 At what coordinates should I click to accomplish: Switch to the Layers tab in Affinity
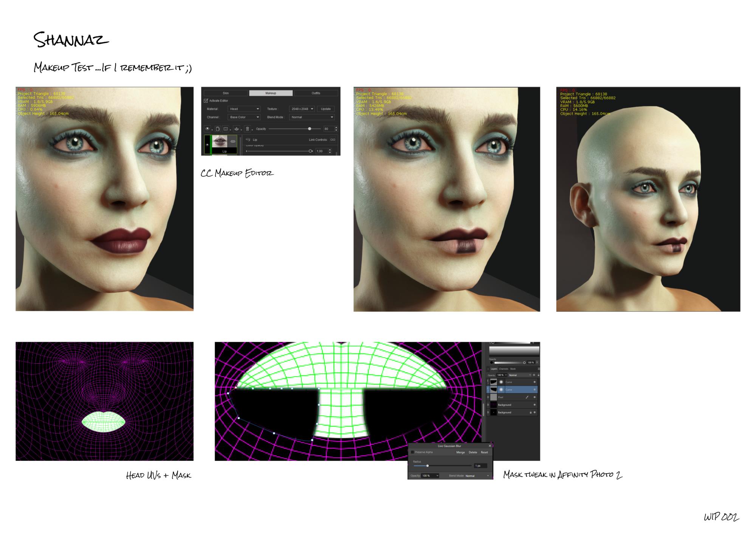pos(494,369)
